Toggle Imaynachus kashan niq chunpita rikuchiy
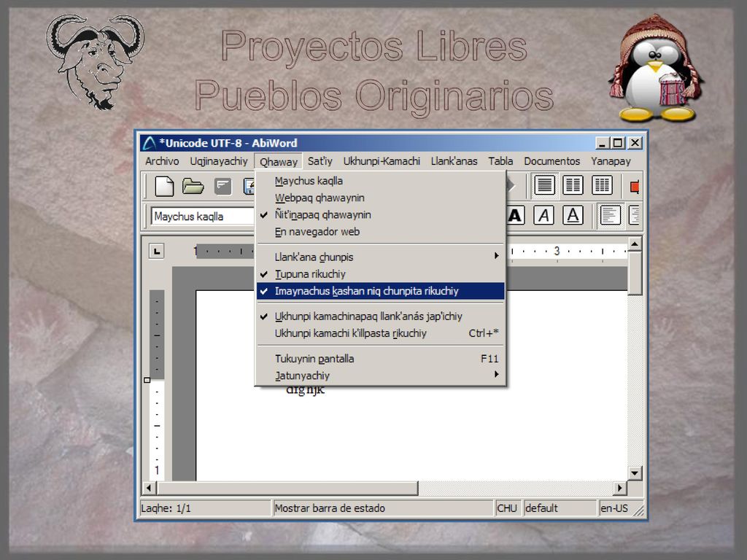The image size is (747, 560). point(380,291)
